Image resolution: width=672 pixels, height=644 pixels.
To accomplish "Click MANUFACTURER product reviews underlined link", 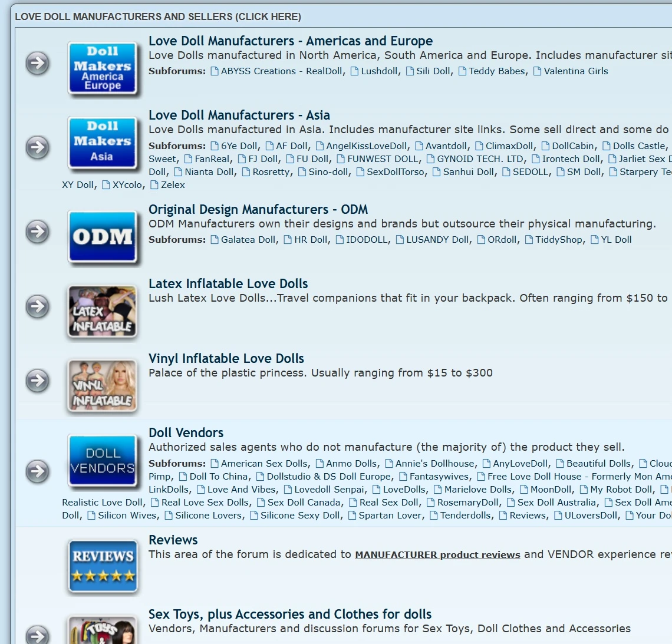I will coord(437,554).
